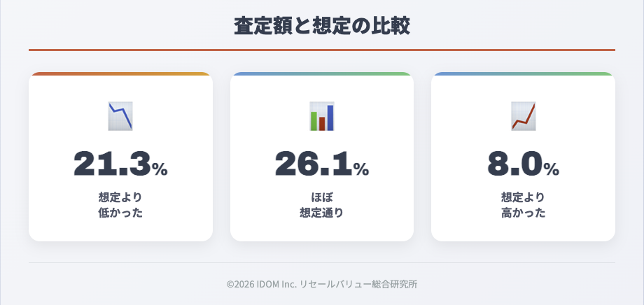Click the percent sign after 21.3

click(x=160, y=169)
